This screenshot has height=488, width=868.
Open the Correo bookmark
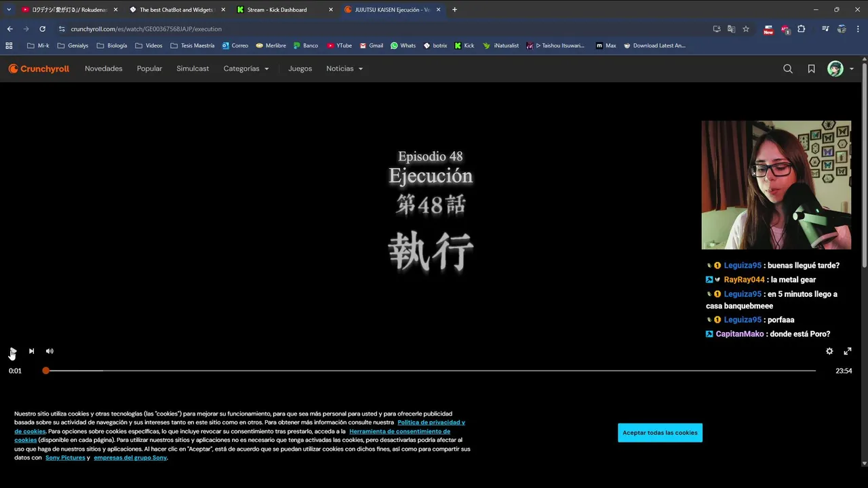click(x=235, y=45)
